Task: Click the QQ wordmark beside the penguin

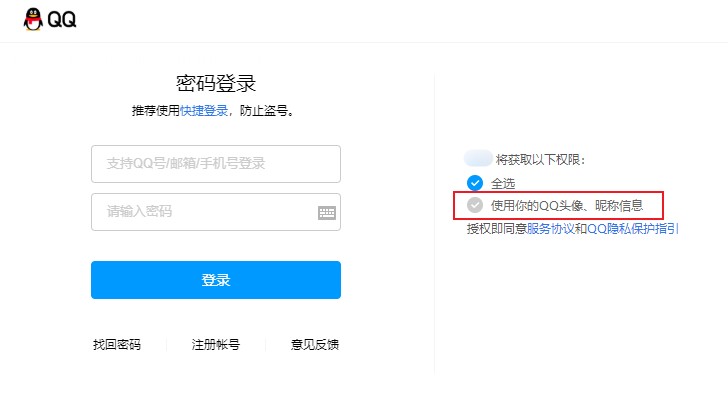Action: [x=62, y=20]
